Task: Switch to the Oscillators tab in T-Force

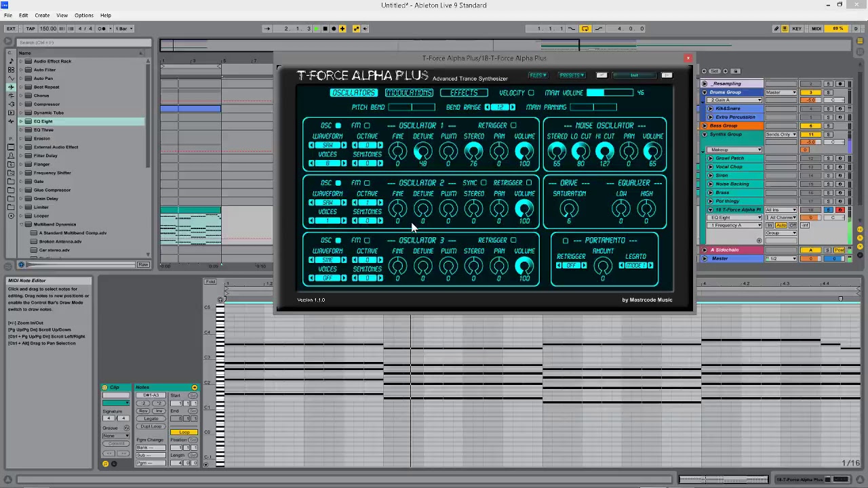Action: tap(354, 93)
